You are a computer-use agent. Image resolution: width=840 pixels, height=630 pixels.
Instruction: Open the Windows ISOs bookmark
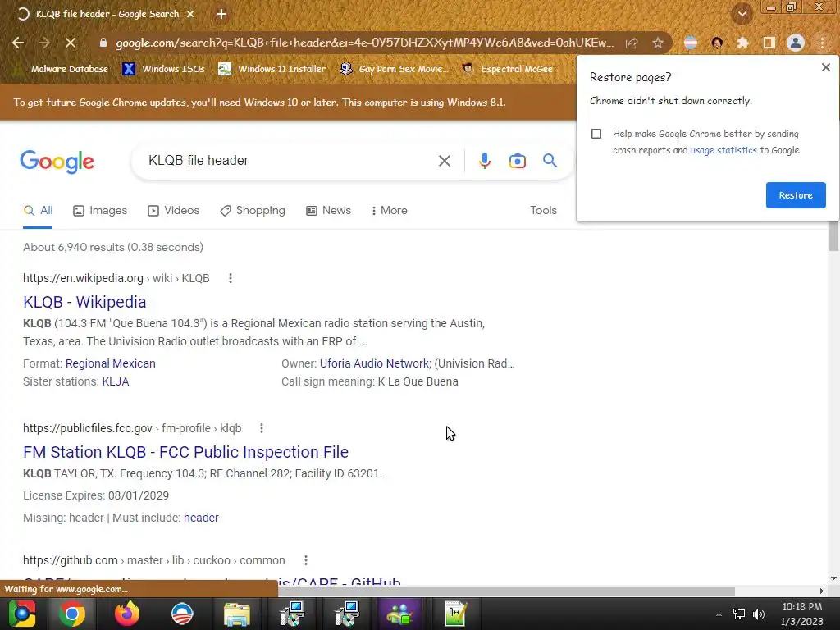click(x=164, y=69)
